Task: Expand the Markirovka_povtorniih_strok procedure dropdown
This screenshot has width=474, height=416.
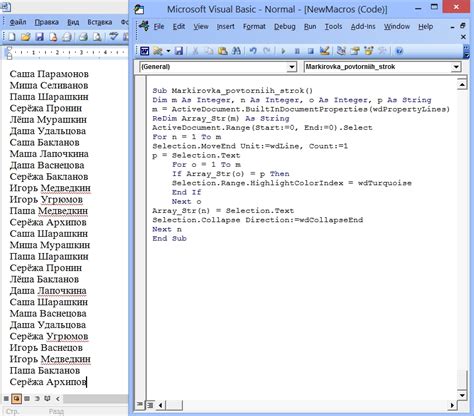Action: [x=456, y=67]
